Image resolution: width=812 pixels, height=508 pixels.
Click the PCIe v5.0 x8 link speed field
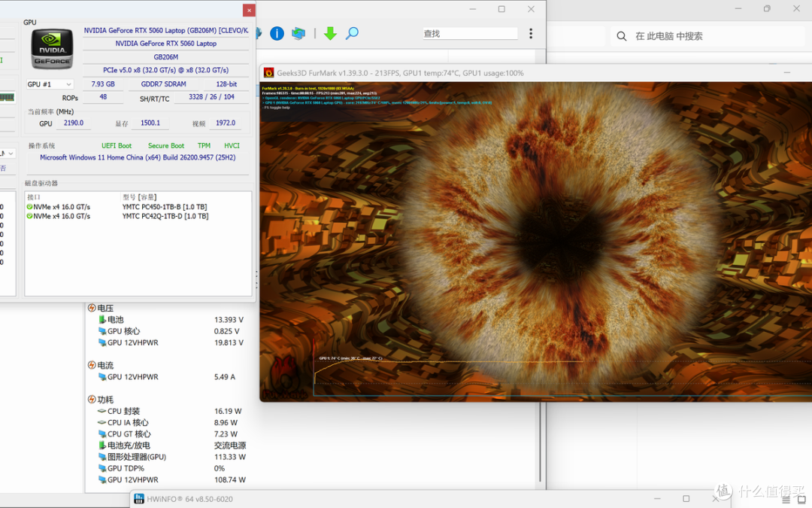point(165,70)
